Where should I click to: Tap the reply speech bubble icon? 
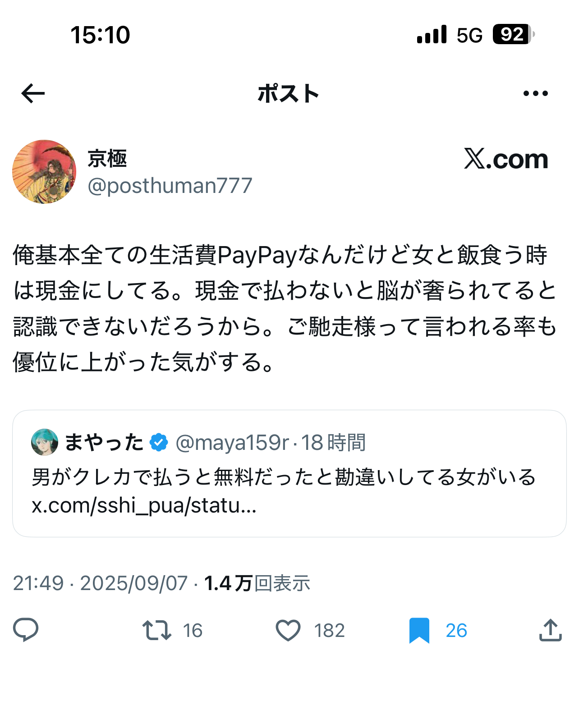tap(26, 630)
